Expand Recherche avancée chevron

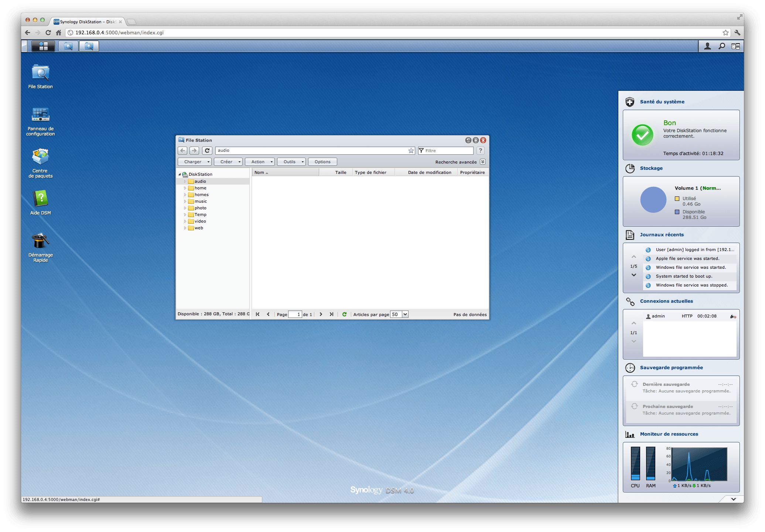(x=482, y=162)
